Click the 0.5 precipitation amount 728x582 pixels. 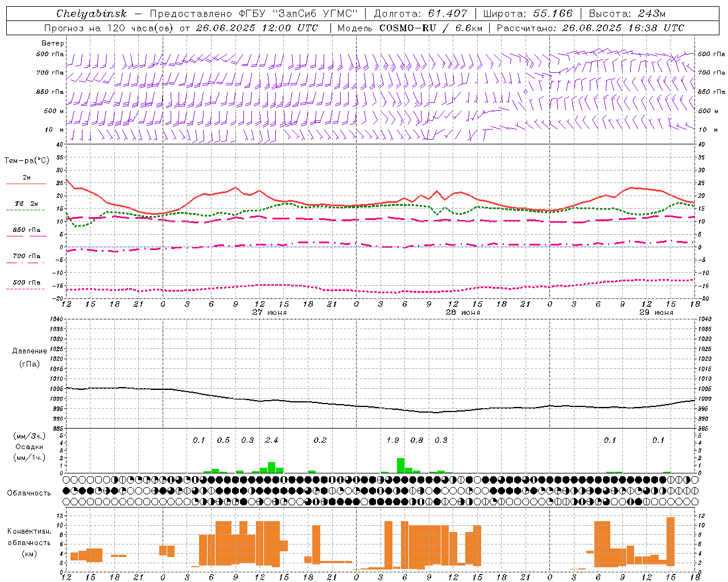coord(224,440)
